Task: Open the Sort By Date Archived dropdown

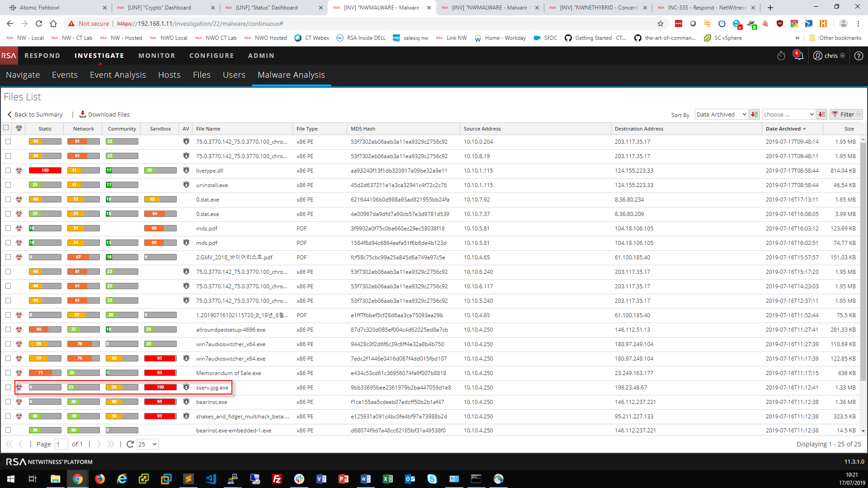Action: pyautogui.click(x=721, y=114)
